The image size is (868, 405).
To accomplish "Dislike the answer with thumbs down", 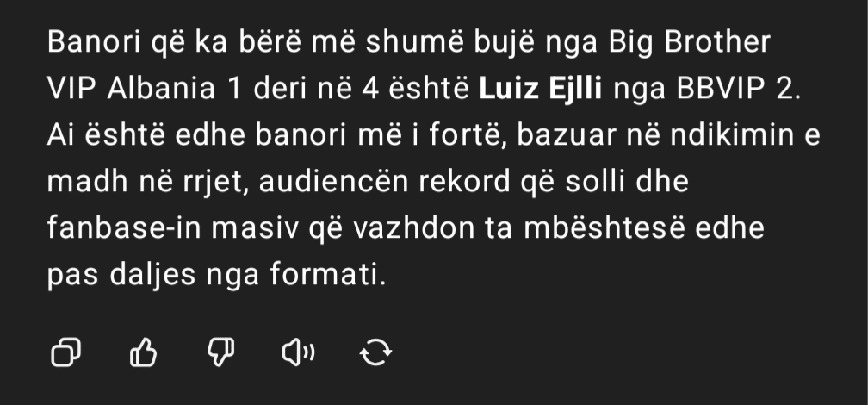I will [x=220, y=352].
